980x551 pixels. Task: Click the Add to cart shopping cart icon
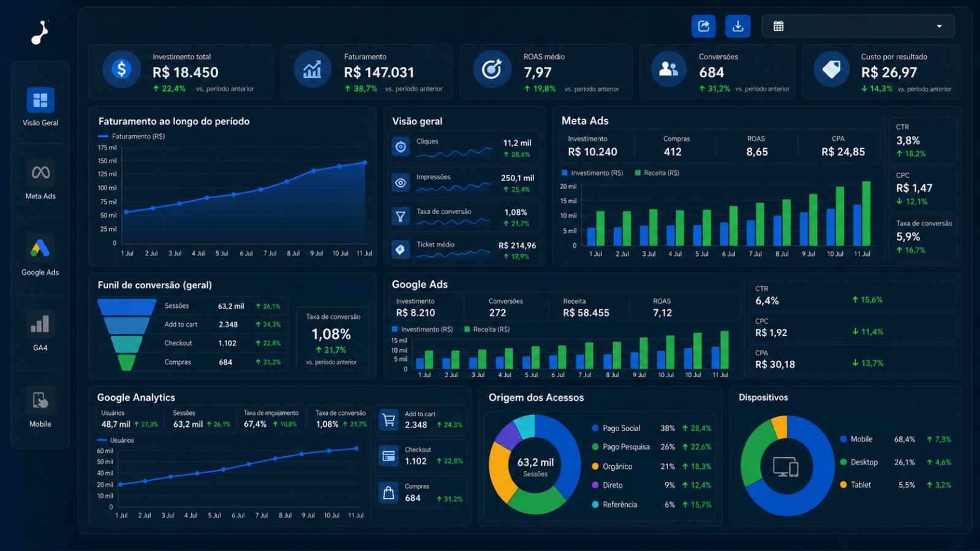pyautogui.click(x=388, y=420)
